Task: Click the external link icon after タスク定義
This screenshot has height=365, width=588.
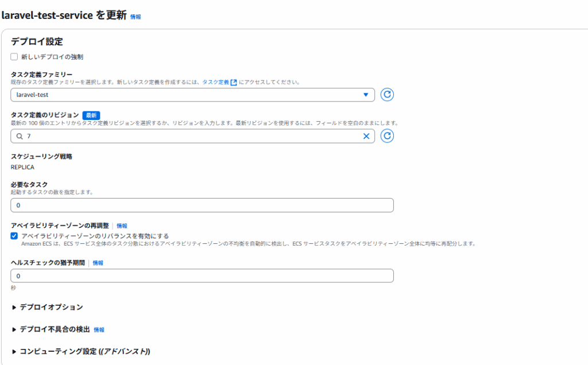Action: [234, 82]
